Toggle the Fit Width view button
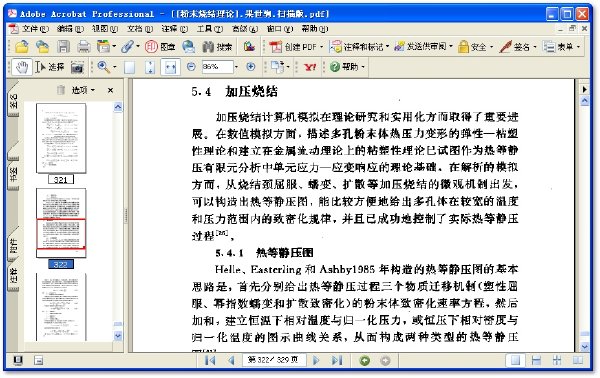This screenshot has width=600, height=378. 170,67
